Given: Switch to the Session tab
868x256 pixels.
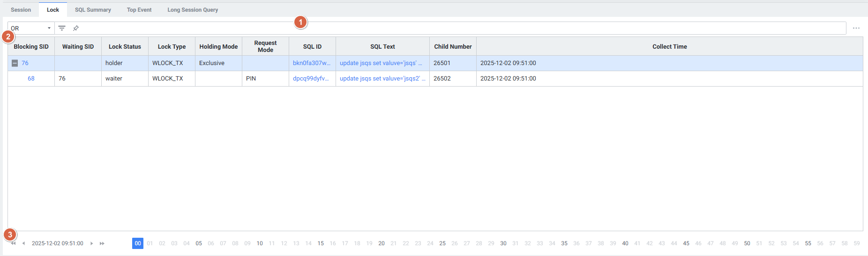Looking at the screenshot, I should pyautogui.click(x=21, y=10).
